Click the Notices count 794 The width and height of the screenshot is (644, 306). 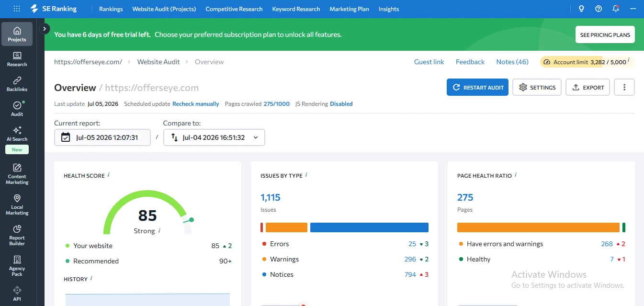tap(410, 274)
